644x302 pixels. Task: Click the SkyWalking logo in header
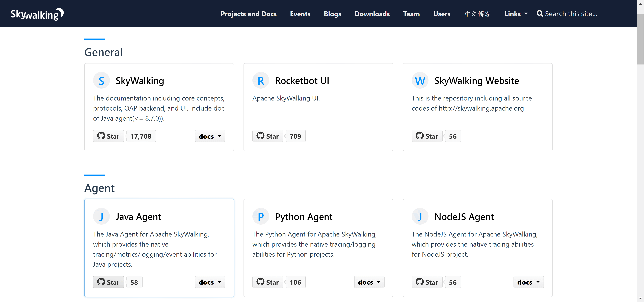tap(37, 14)
